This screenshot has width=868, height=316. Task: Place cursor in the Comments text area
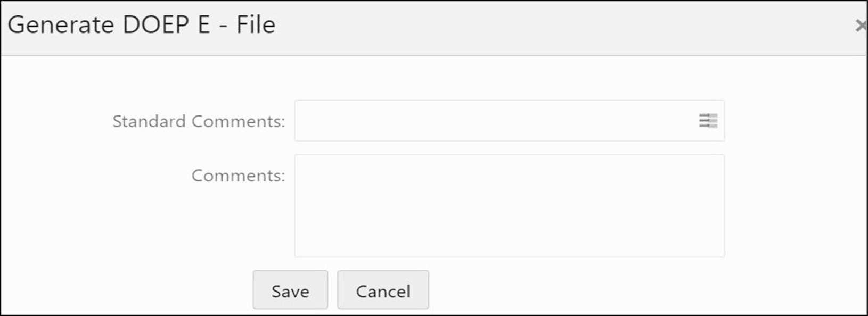[x=506, y=205]
